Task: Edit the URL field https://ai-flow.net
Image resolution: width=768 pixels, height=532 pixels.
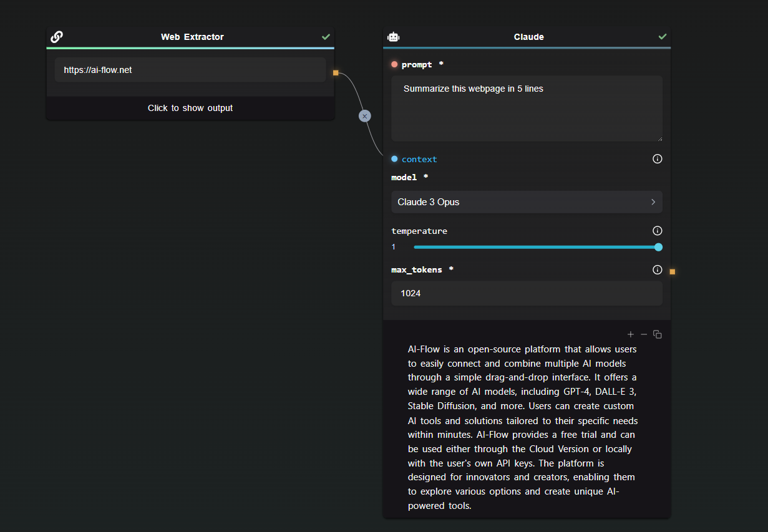Action: pyautogui.click(x=190, y=70)
